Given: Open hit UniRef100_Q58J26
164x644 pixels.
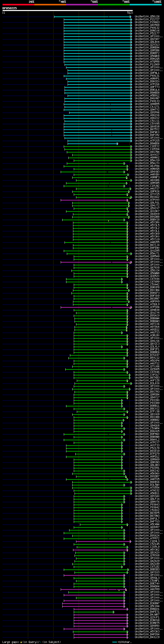Looking at the screenshot, I should (147, 16).
